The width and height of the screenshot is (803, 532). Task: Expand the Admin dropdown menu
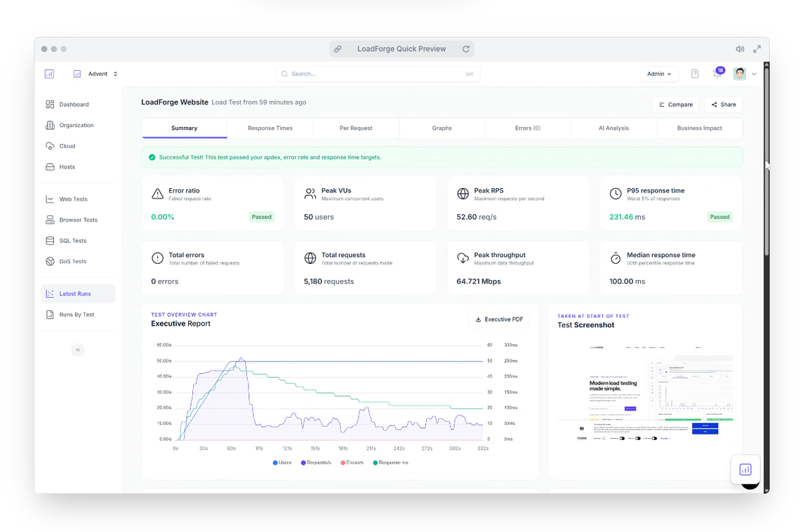click(x=658, y=74)
